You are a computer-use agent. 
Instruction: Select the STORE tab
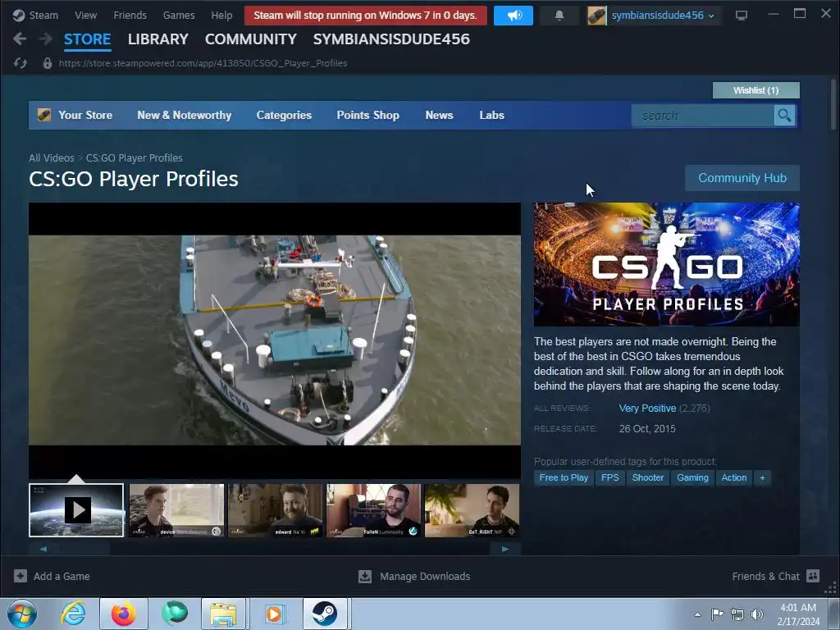pos(87,39)
